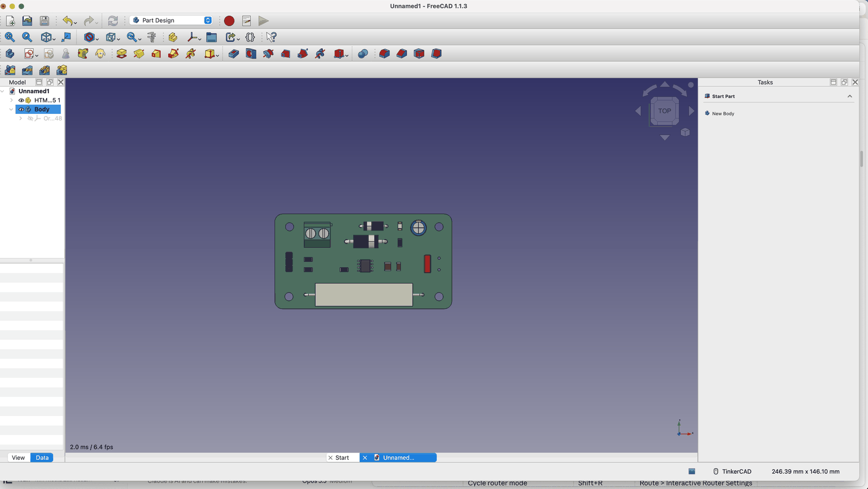Click the Save document floppy icon
Image resolution: width=868 pixels, height=489 pixels.
coord(44,21)
